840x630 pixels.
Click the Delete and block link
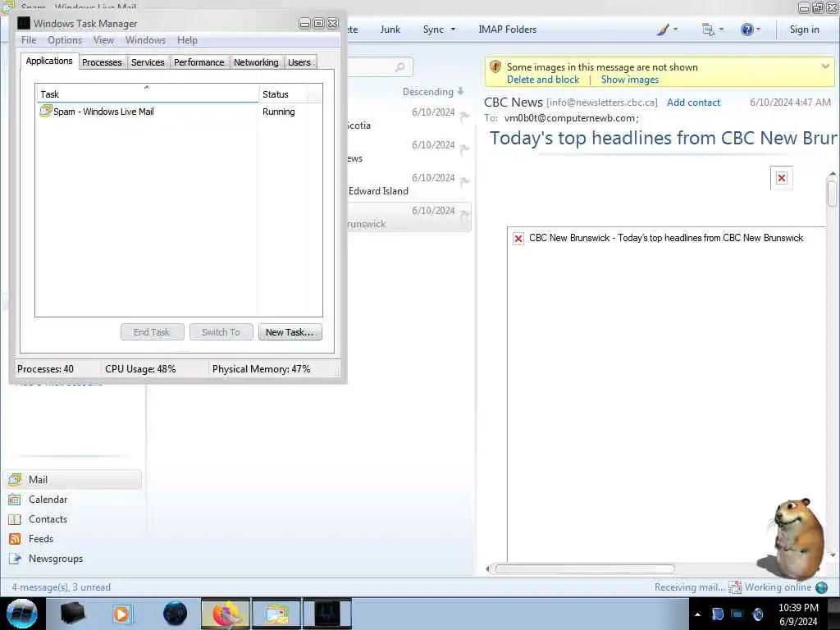coord(543,80)
